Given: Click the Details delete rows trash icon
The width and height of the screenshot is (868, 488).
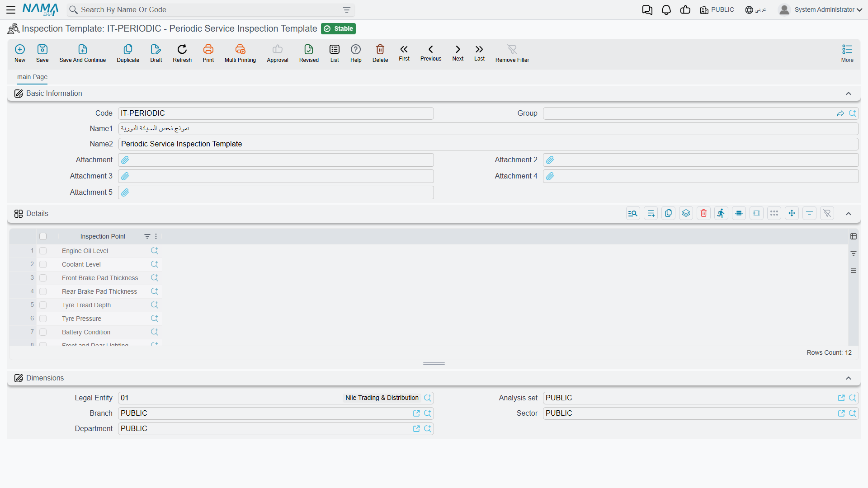Looking at the screenshot, I should (x=703, y=213).
